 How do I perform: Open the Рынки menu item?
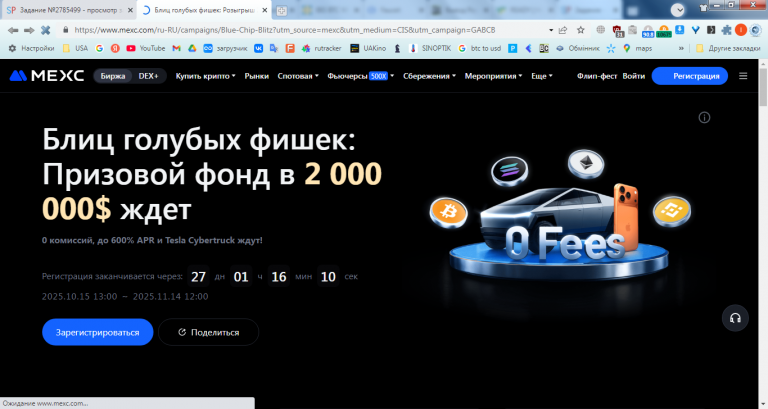(257, 76)
